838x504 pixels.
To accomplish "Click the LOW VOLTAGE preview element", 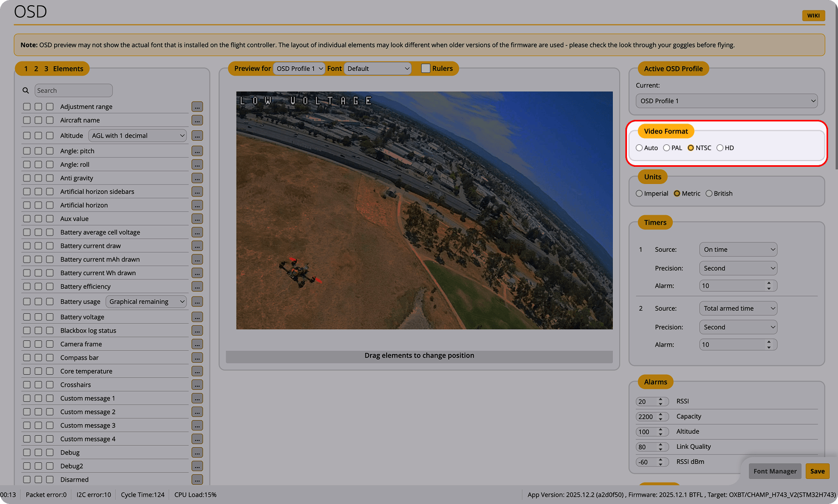I will (x=305, y=101).
